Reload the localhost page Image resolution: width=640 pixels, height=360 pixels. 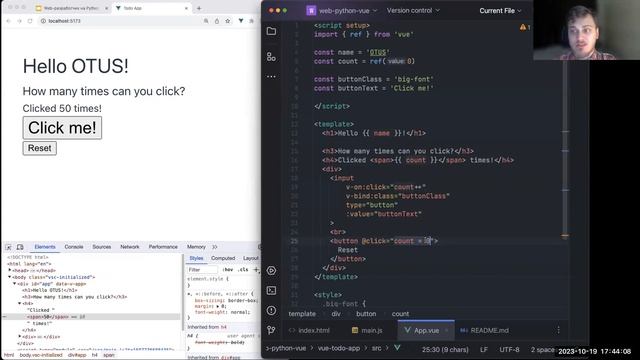[x=30, y=21]
